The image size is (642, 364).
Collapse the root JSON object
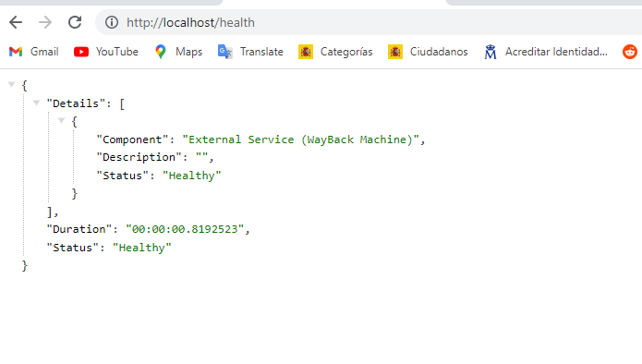click(x=11, y=84)
